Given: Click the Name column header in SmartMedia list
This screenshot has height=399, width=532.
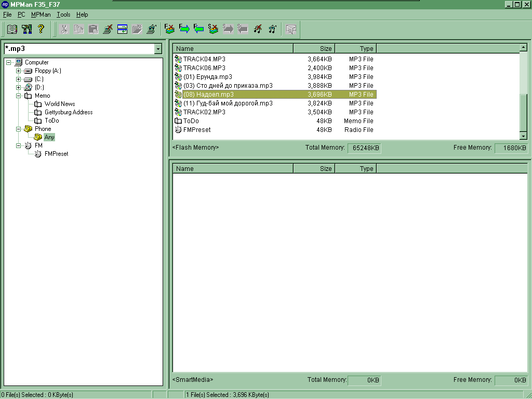Looking at the screenshot, I should 233,168.
